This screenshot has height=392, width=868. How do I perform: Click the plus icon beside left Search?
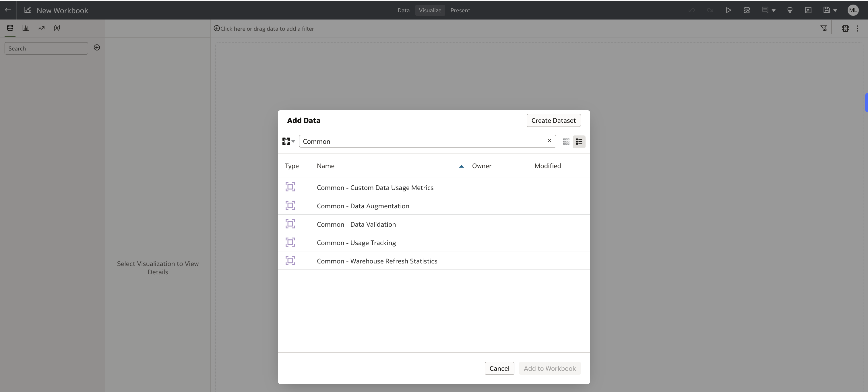[97, 47]
